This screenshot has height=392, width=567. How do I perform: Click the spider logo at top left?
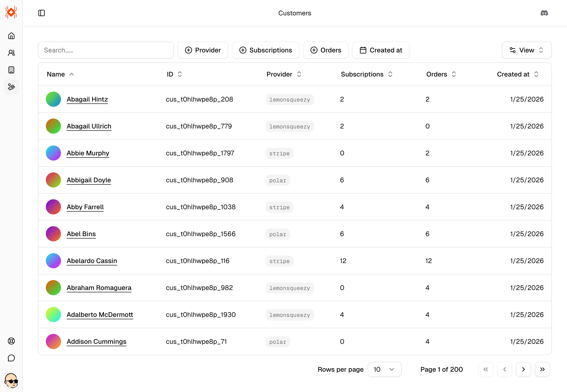(x=11, y=12)
